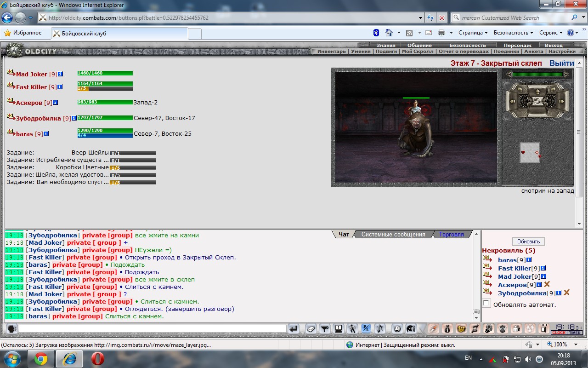Click Mad Joker's green health bar
588x368 pixels.
[x=105, y=73]
